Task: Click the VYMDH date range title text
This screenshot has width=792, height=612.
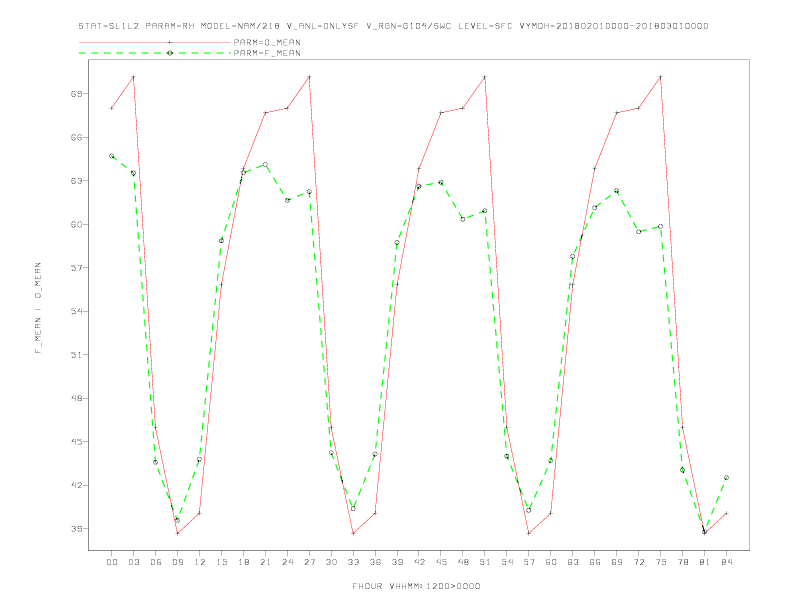Action: coord(614,26)
